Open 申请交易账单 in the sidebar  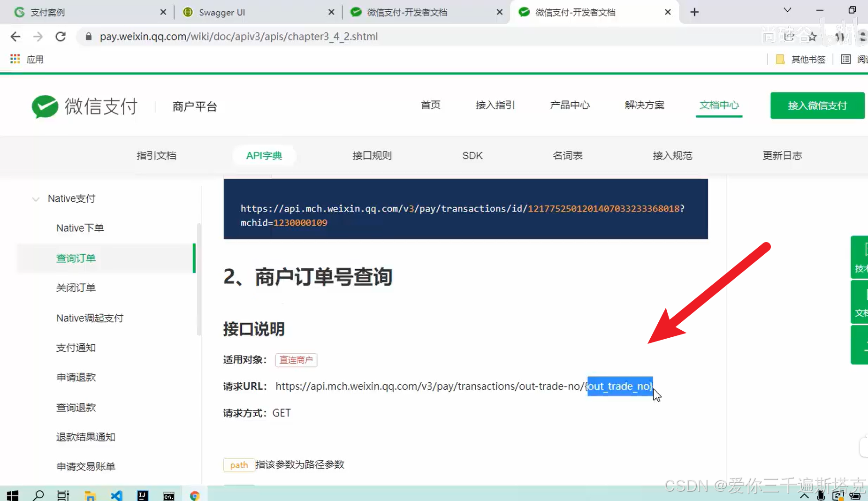[x=85, y=466]
